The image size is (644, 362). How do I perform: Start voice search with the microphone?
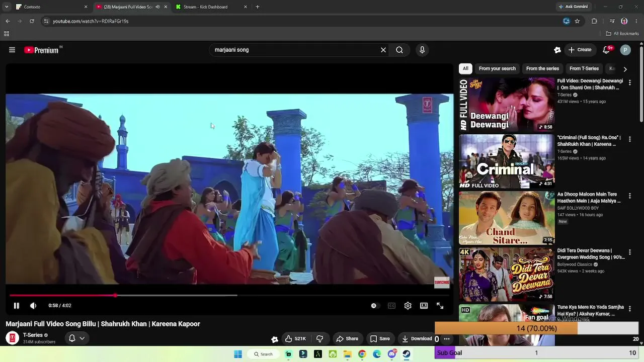click(x=422, y=50)
